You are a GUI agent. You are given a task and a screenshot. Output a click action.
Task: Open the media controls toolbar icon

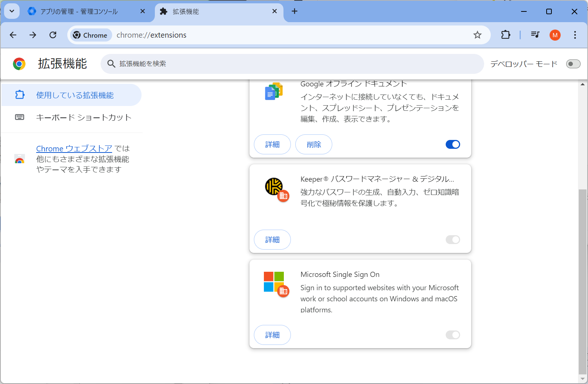coord(535,35)
